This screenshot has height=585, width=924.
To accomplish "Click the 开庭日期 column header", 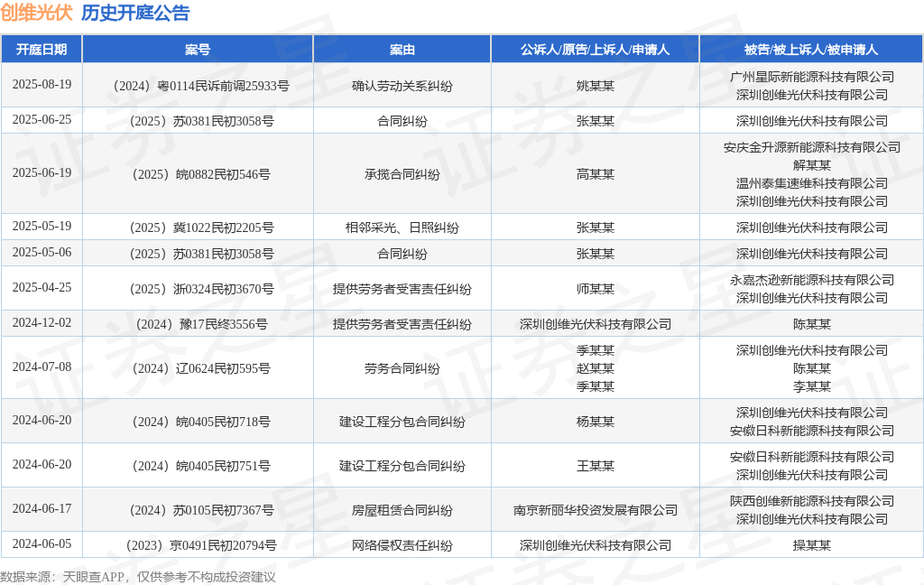I will [42, 50].
